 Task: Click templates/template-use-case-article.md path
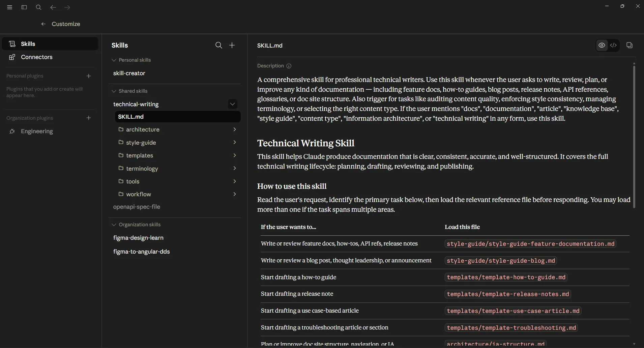513,311
